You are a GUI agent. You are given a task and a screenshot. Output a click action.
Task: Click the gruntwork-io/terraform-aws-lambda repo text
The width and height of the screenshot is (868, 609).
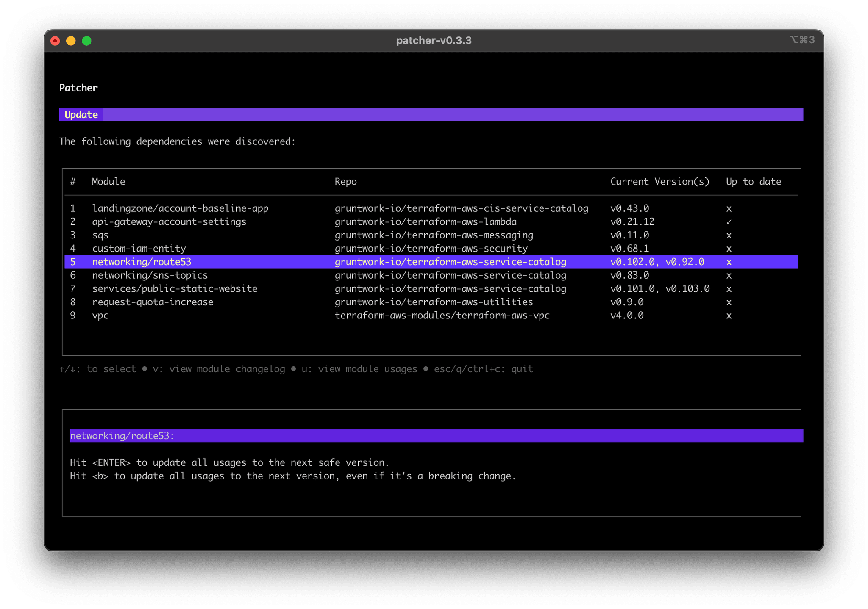426,222
